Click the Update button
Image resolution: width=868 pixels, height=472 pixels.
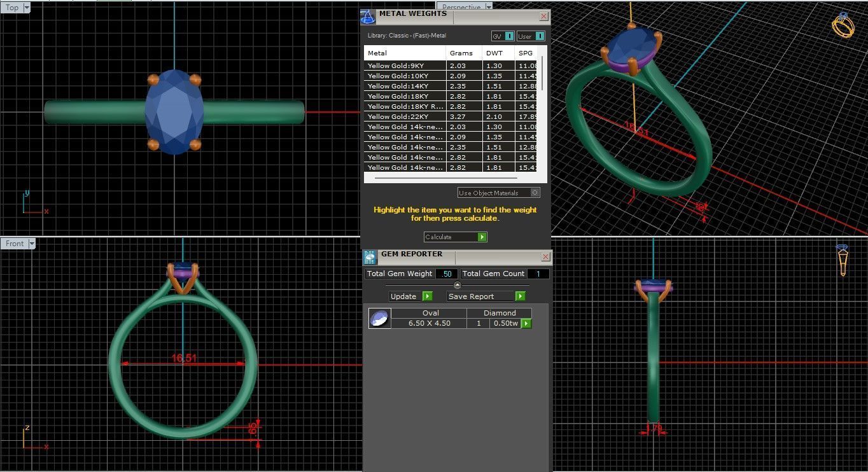tap(411, 296)
